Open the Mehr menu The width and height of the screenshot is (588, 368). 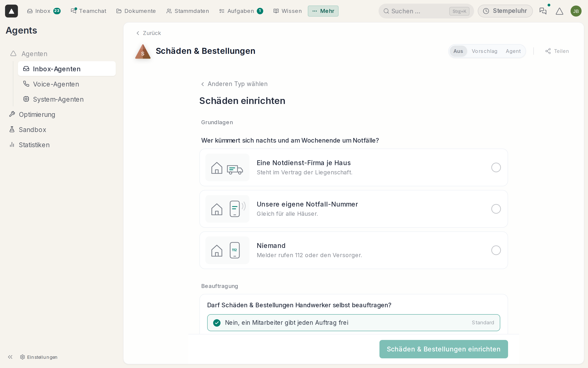pyautogui.click(x=323, y=11)
